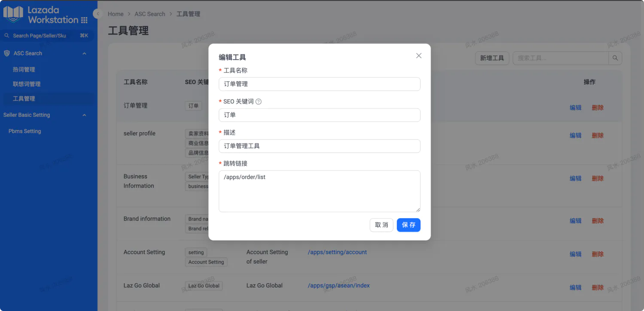Click the 工具名称 input field
The image size is (644, 311).
click(319, 84)
